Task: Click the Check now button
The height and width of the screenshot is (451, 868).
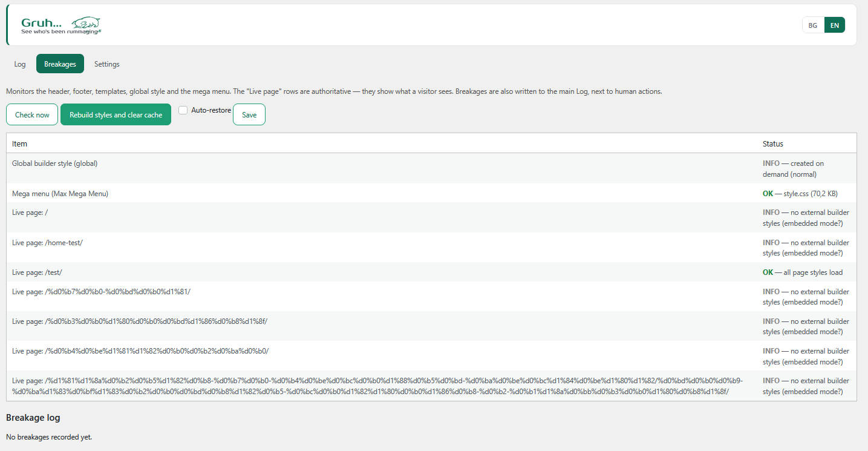Action: 32,114
